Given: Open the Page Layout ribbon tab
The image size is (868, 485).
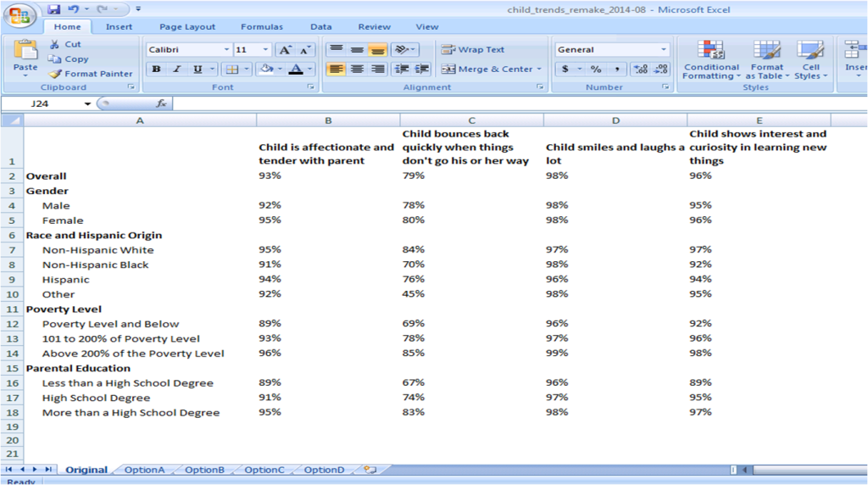Looking at the screenshot, I should pos(187,26).
